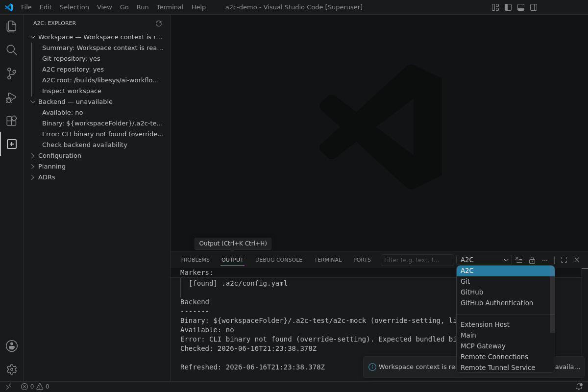Close the bottom panel
Viewport: 588px width, 392px height.
577,260
